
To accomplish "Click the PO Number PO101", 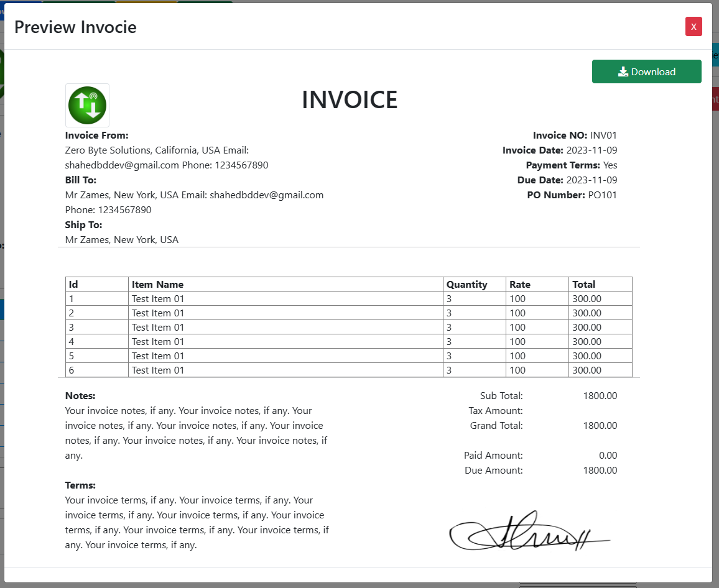I will [603, 195].
